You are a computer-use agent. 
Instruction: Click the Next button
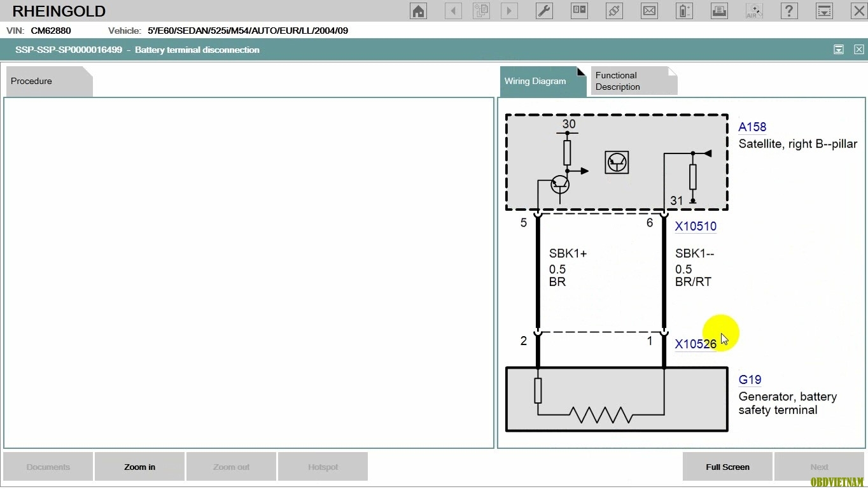click(x=819, y=467)
